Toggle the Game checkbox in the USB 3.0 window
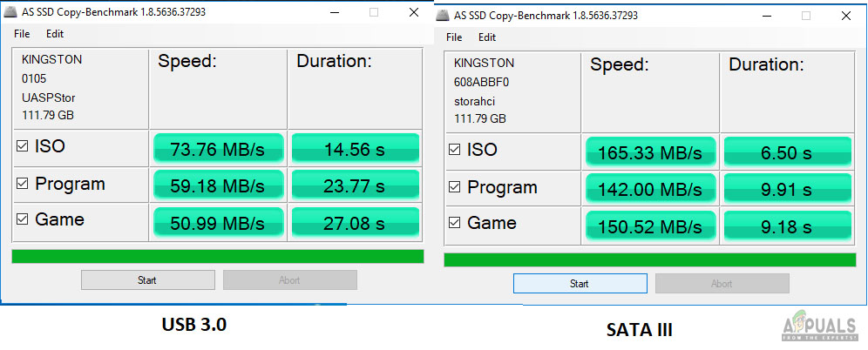 click(22, 219)
